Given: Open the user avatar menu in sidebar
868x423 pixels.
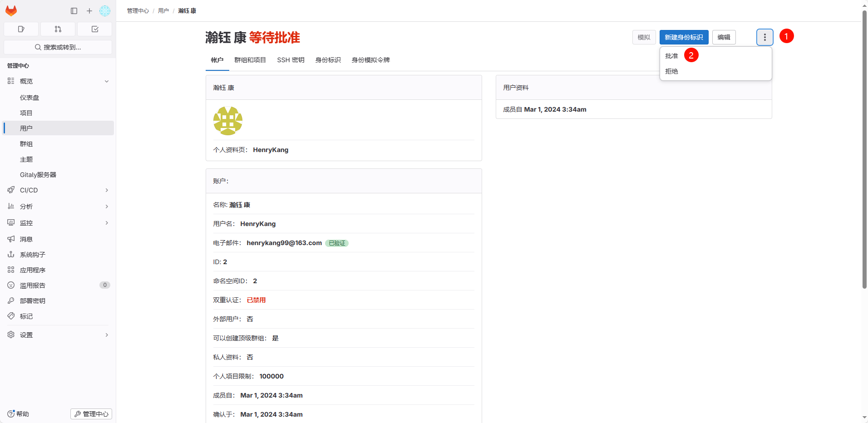Looking at the screenshot, I should 105,11.
